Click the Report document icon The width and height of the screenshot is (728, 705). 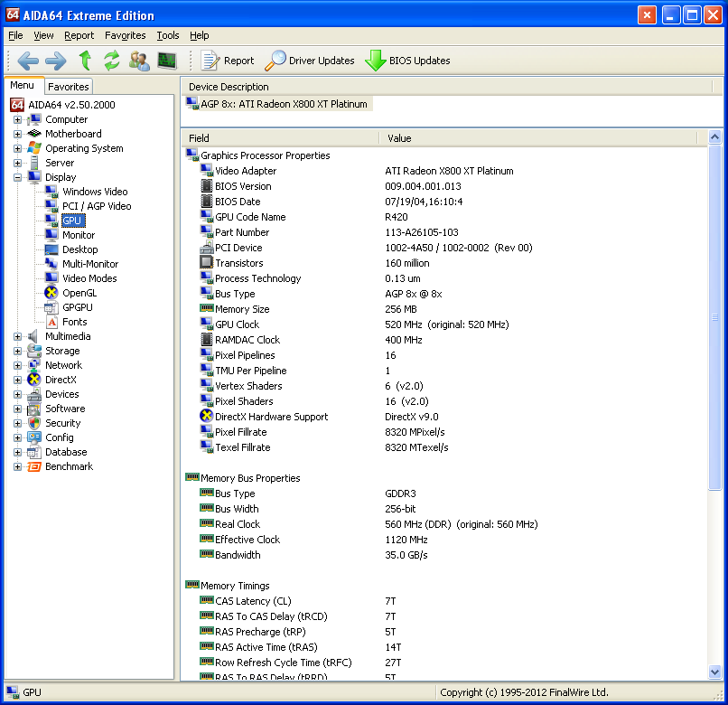tap(210, 61)
